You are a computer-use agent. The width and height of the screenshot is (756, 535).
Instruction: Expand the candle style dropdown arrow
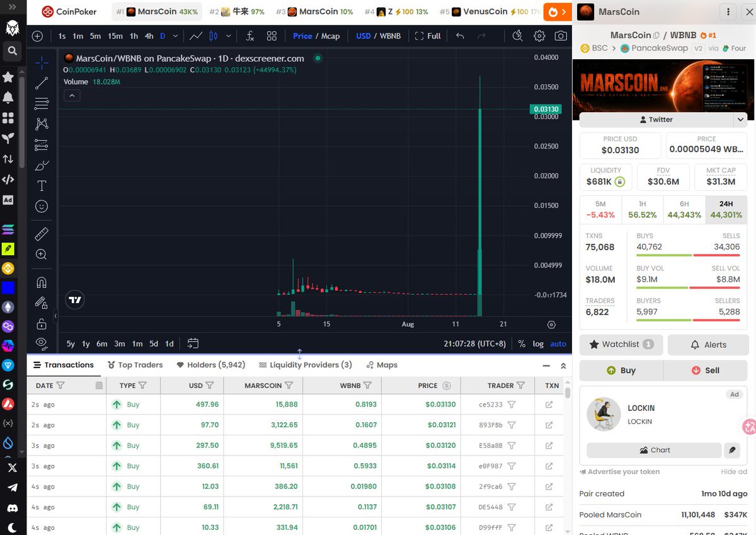tap(228, 36)
